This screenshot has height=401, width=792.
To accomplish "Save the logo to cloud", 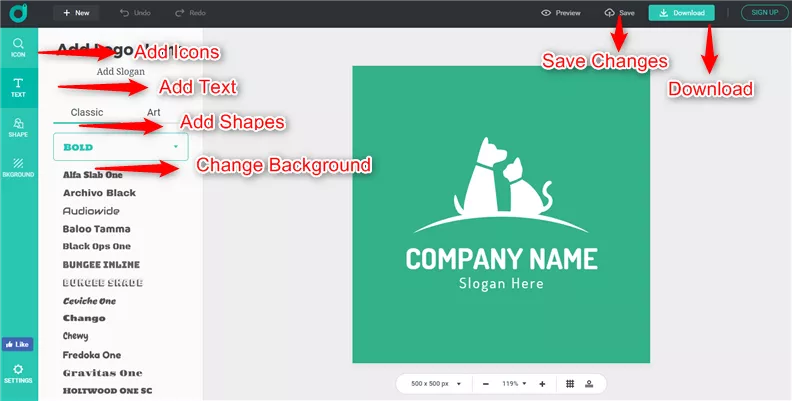I will [x=619, y=13].
